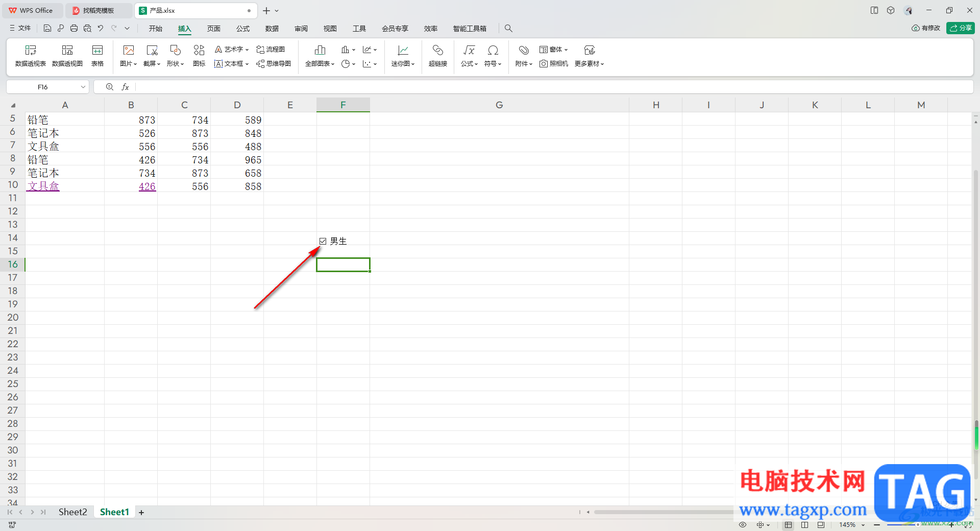Open the Icons (图标) library

(x=199, y=56)
